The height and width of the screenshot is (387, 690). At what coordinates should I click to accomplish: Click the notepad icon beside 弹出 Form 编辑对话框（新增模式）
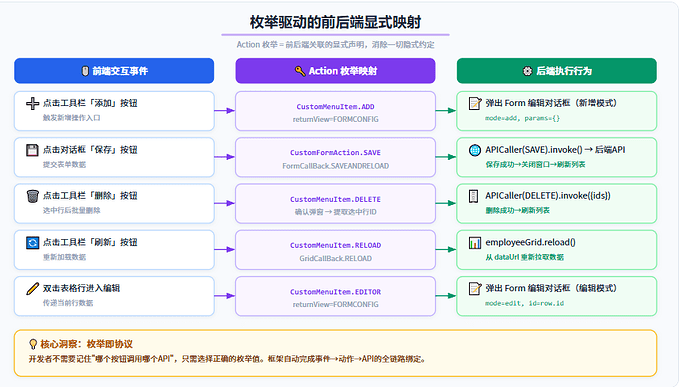pos(475,103)
